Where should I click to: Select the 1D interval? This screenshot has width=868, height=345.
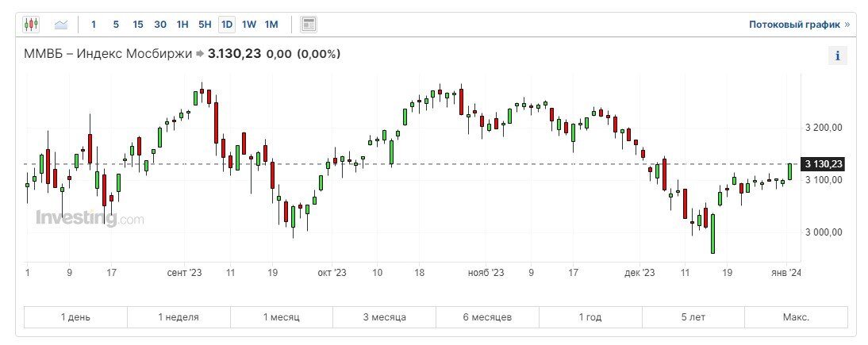click(226, 25)
